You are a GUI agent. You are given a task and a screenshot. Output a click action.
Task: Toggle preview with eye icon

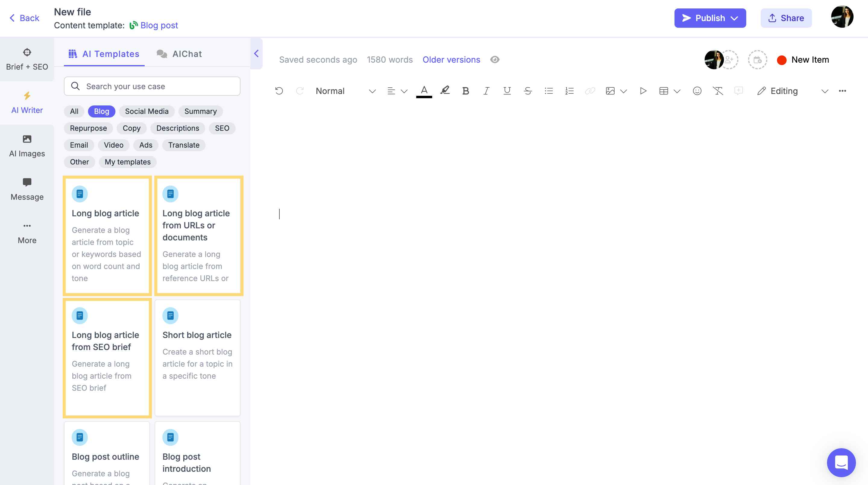coord(495,60)
